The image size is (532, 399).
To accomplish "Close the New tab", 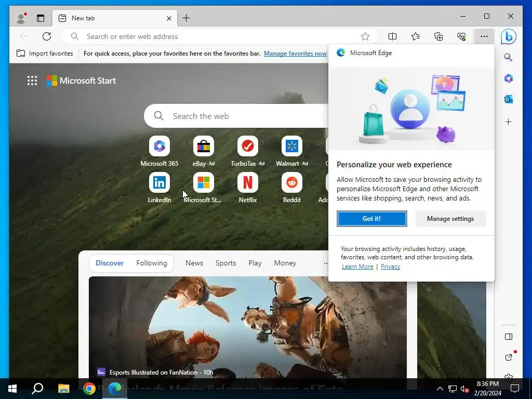I will point(169,18).
